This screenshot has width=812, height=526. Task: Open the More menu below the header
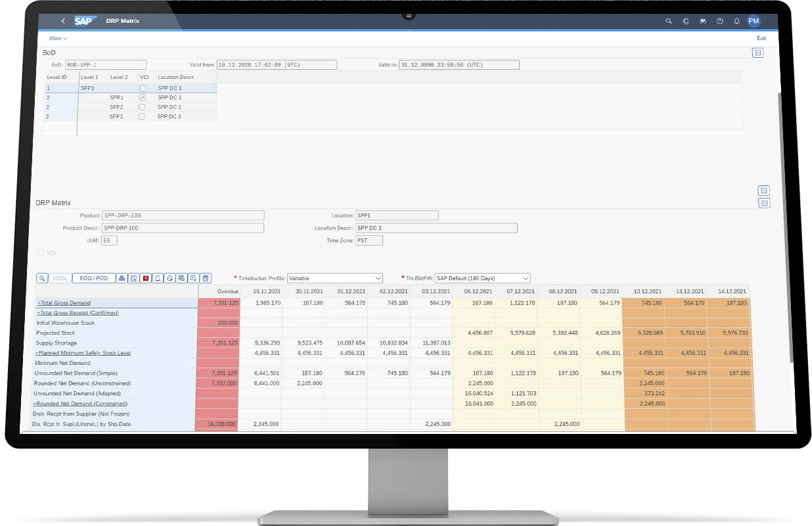point(58,37)
